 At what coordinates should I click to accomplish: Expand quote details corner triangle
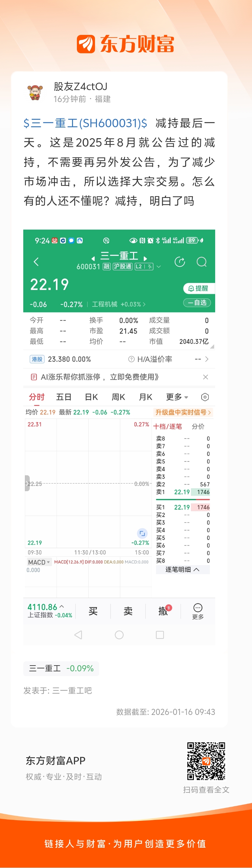(x=212, y=346)
